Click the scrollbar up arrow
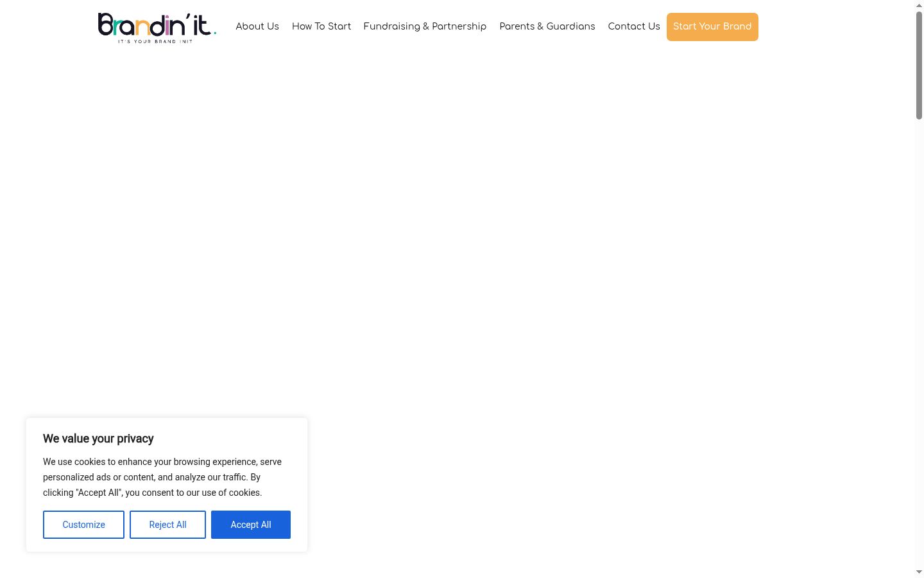This screenshot has width=924, height=578. [x=919, y=5]
